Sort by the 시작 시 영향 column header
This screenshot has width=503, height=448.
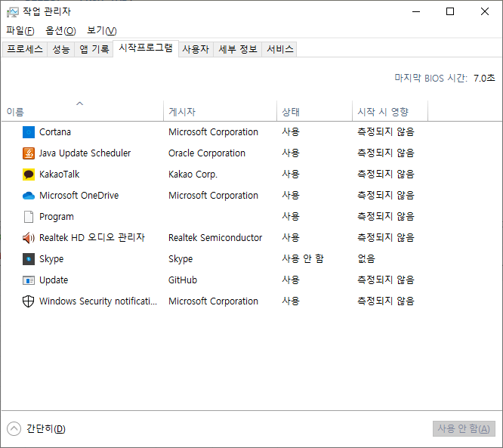(390, 111)
